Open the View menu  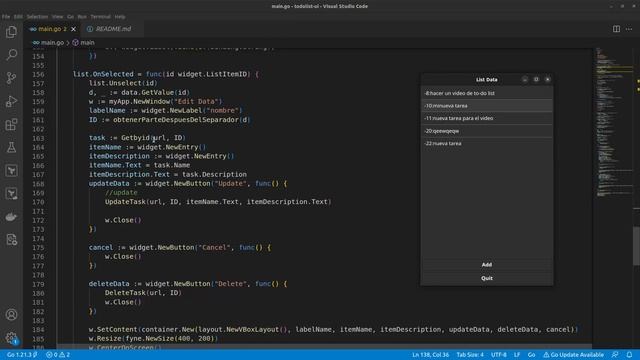click(x=58, y=17)
